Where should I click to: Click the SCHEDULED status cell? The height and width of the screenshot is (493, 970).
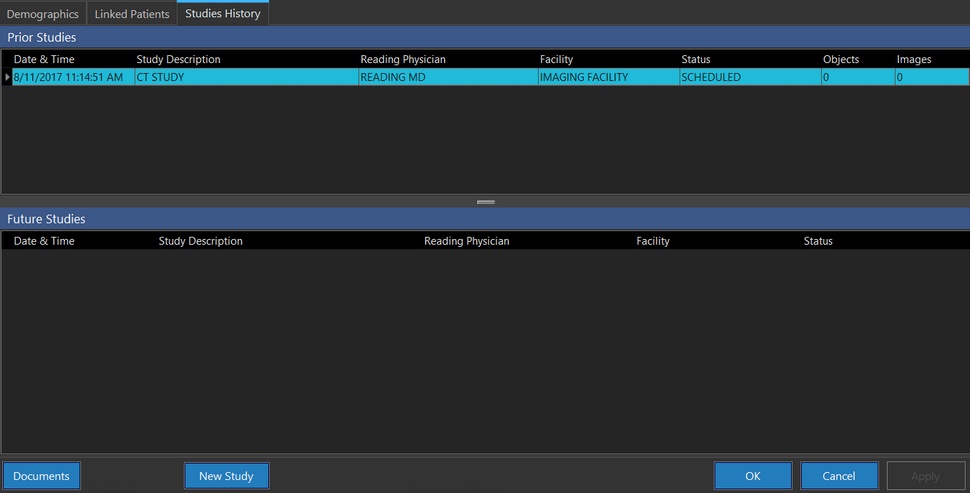(711, 77)
